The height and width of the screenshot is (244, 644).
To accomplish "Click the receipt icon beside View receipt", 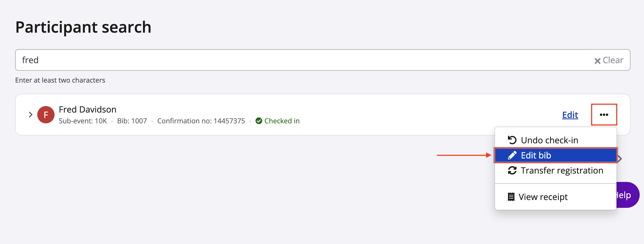I will tap(511, 197).
